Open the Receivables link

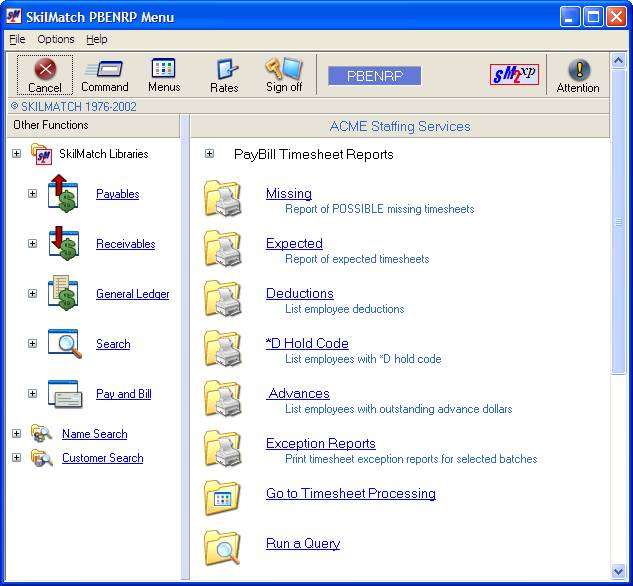tap(126, 244)
